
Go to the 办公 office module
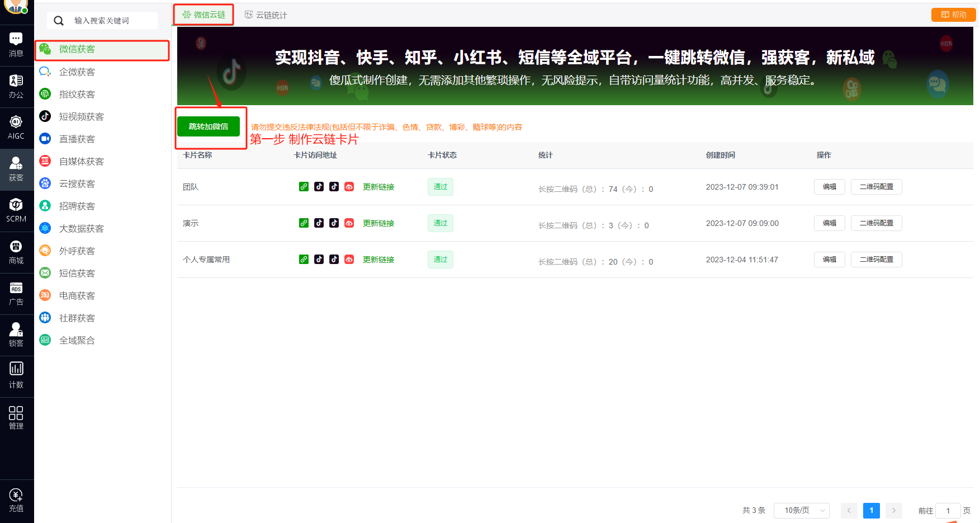(x=16, y=87)
